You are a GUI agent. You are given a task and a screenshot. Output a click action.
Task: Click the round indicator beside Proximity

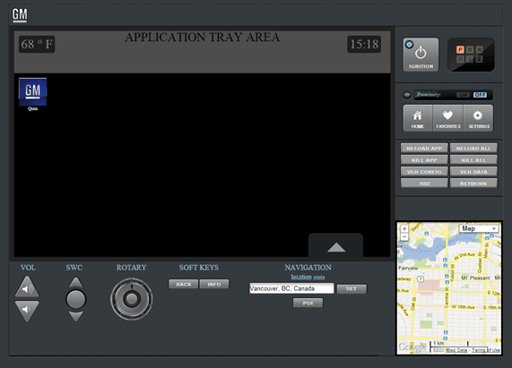point(407,95)
